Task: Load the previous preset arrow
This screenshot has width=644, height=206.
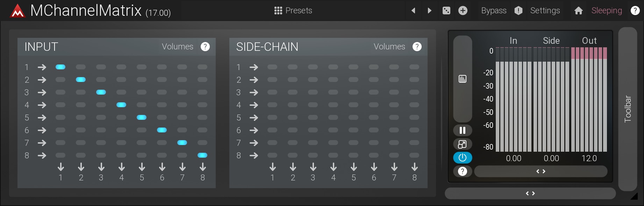Action: [413, 11]
